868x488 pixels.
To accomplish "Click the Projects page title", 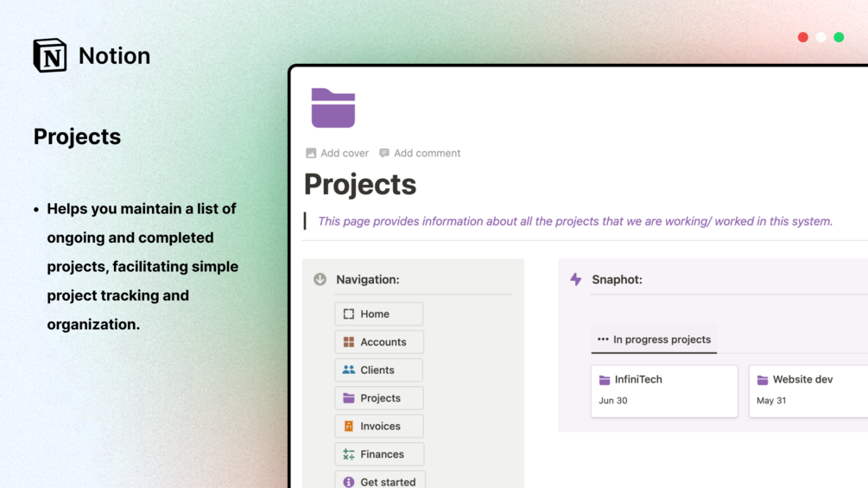I will (x=360, y=184).
